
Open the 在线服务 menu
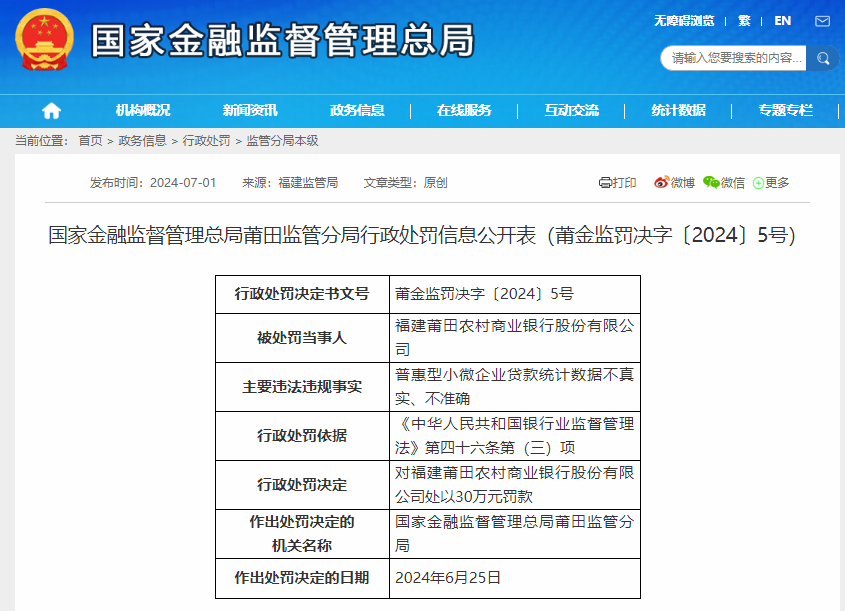pos(464,110)
